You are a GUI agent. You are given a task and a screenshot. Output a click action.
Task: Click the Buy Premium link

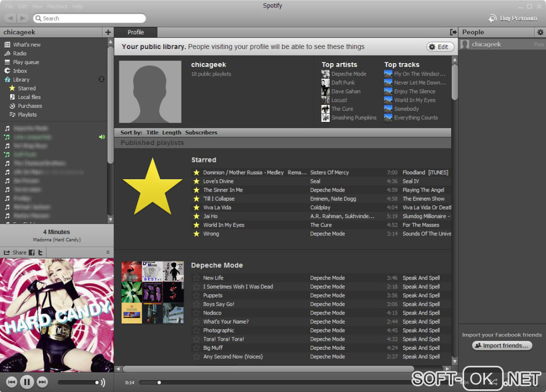(519, 18)
